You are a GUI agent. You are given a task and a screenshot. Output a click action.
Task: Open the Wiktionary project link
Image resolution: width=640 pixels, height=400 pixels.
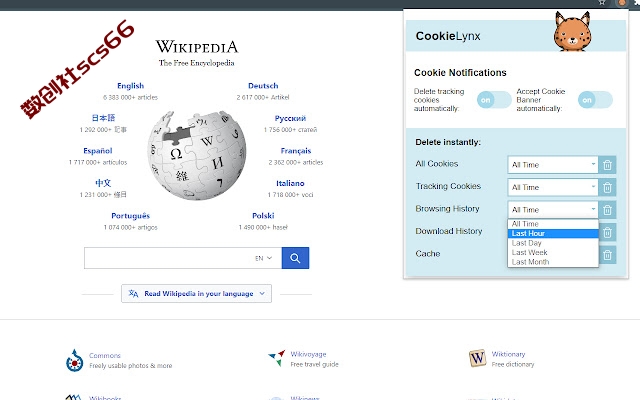509,354
